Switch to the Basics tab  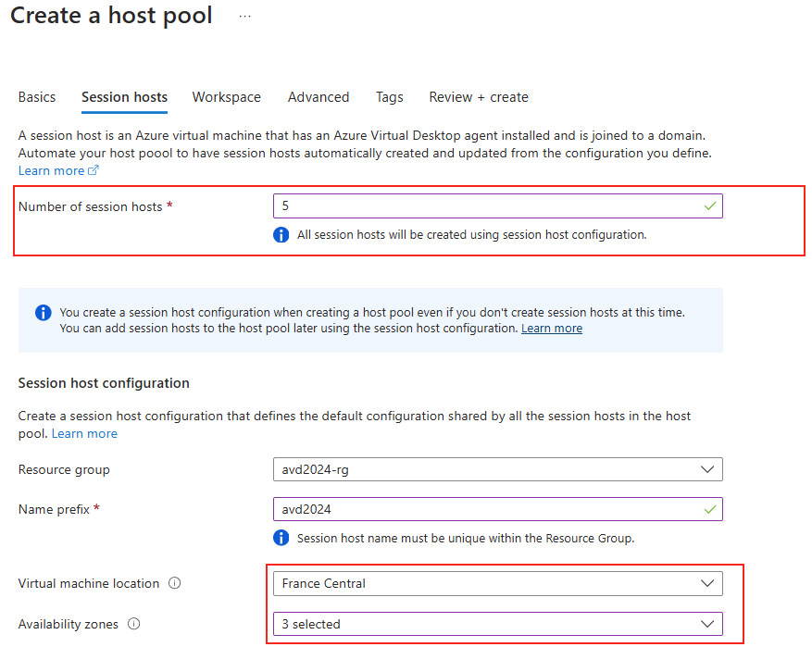tap(37, 97)
